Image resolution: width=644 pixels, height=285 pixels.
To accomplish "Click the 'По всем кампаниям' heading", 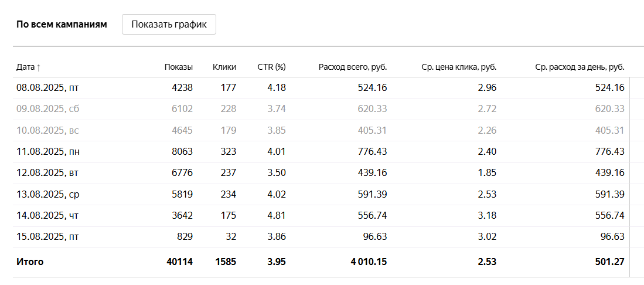I will coord(62,25).
